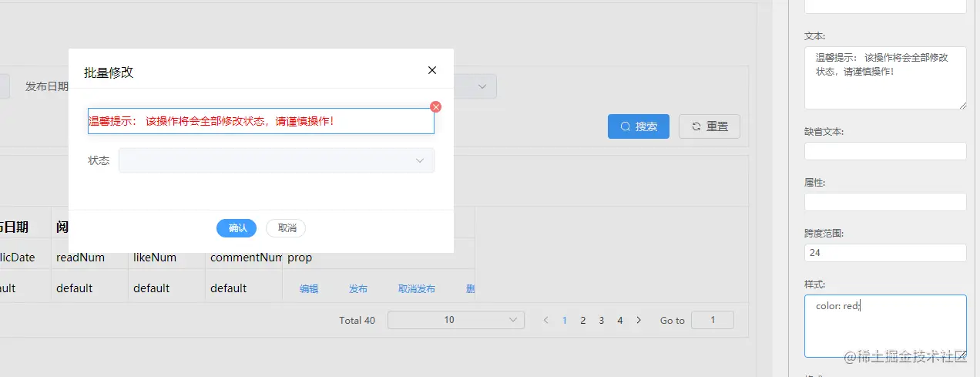This screenshot has width=980, height=377.
Task: Remove the red warning text via its delete icon
Action: (435, 107)
